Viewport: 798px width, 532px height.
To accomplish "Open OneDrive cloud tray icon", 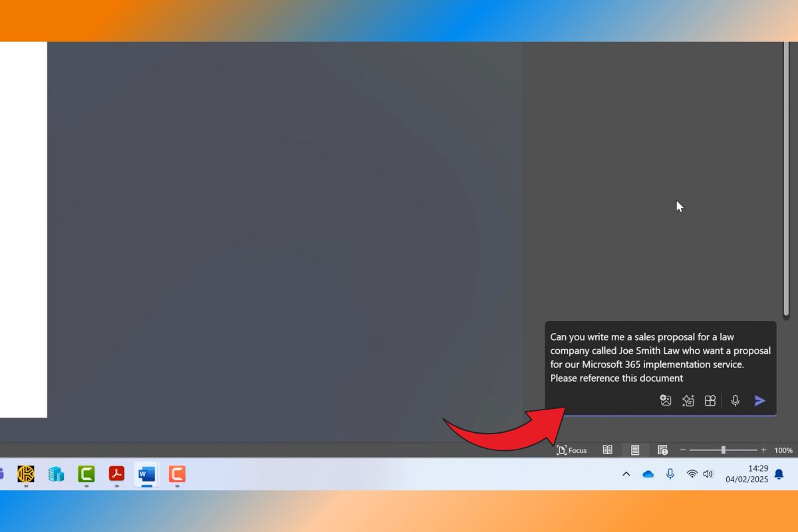I will [648, 474].
